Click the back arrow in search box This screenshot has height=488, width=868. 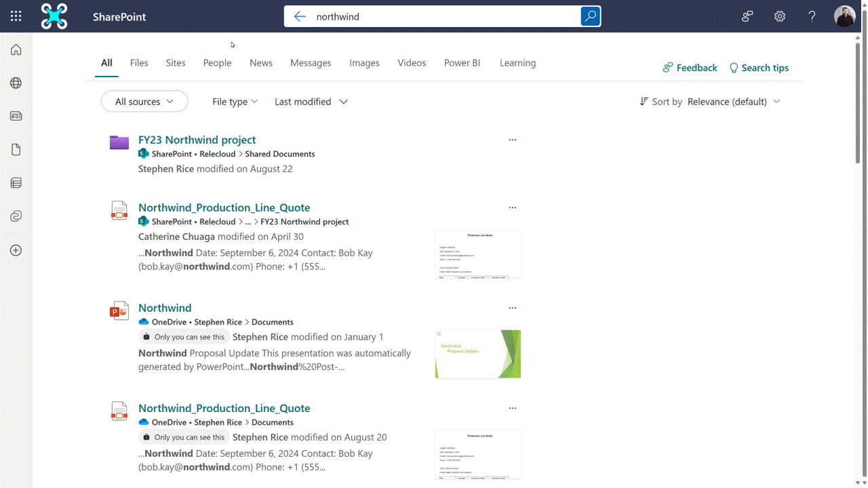click(x=300, y=16)
